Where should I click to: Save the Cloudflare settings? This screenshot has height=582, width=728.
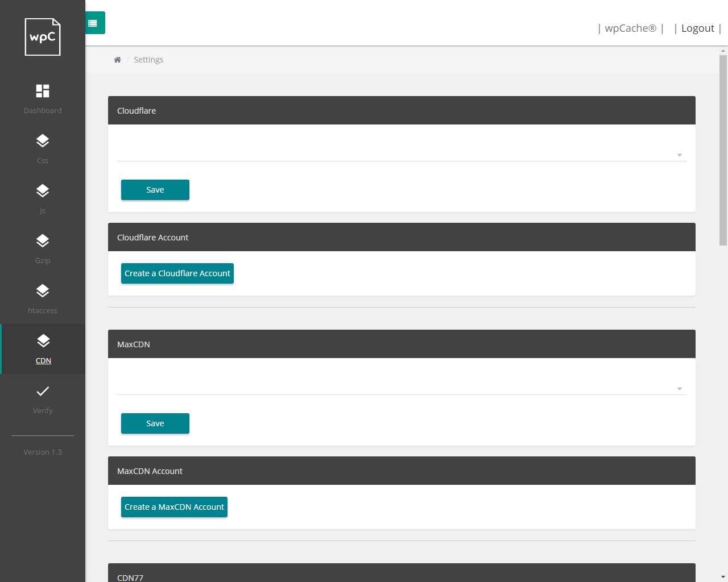click(x=155, y=190)
